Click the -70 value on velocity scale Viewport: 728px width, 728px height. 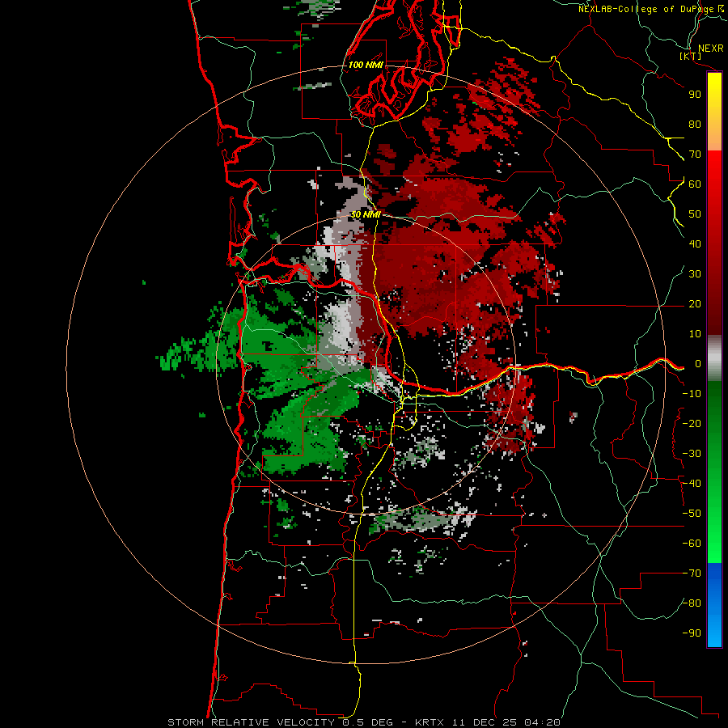tap(692, 574)
